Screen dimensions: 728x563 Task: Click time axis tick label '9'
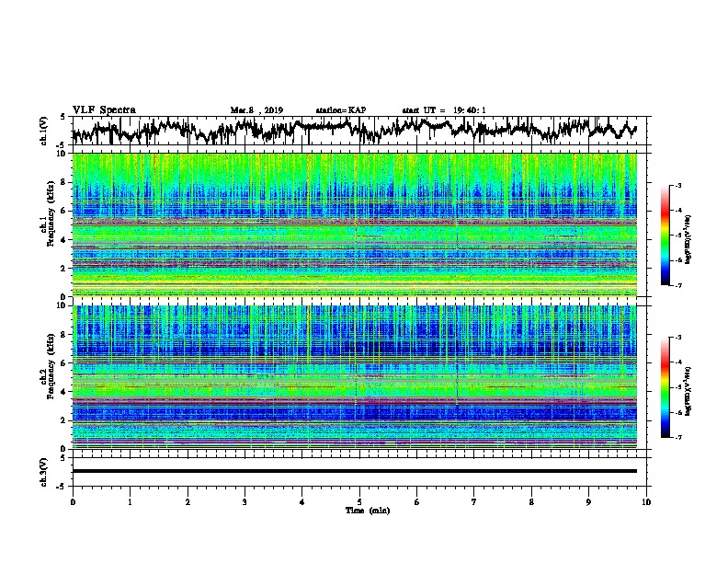(x=588, y=502)
